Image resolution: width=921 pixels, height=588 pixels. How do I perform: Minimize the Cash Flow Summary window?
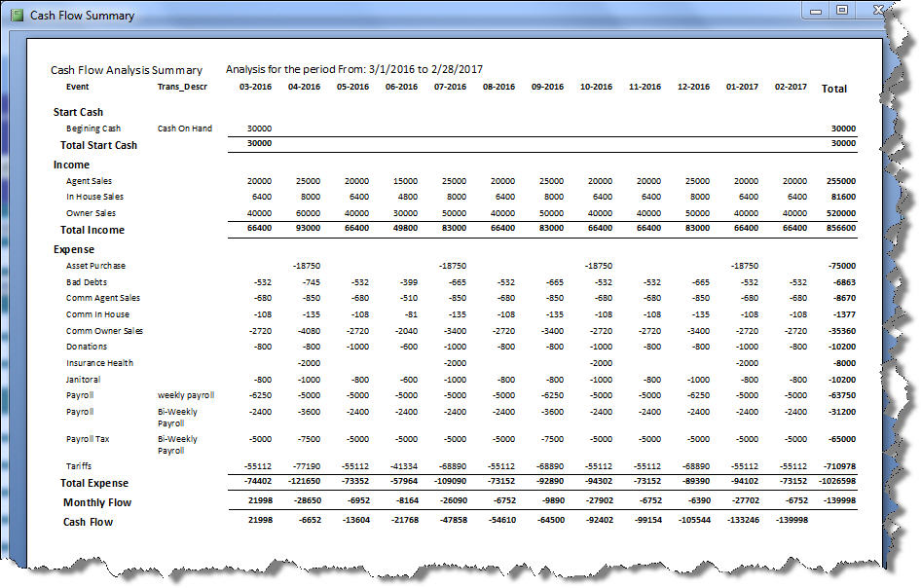(816, 11)
